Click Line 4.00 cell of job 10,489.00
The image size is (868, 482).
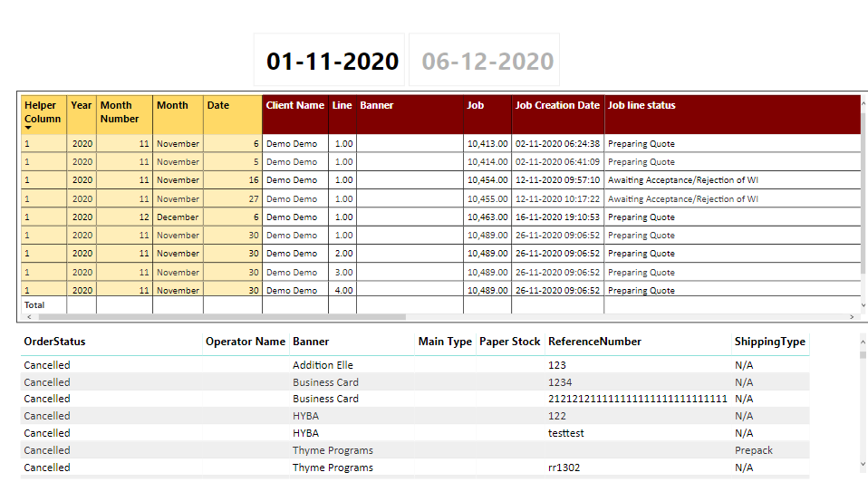343,290
